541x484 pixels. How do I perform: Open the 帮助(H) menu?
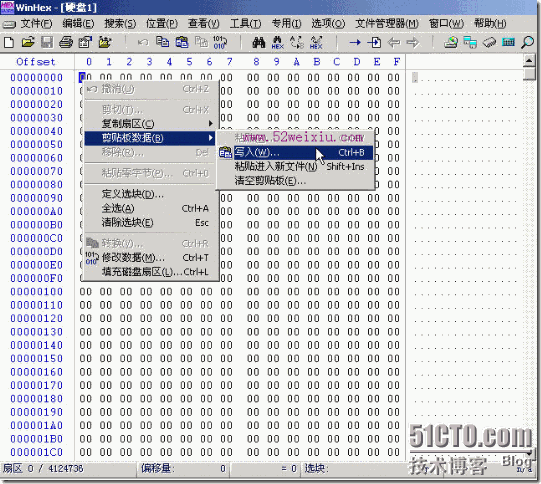coord(490,23)
